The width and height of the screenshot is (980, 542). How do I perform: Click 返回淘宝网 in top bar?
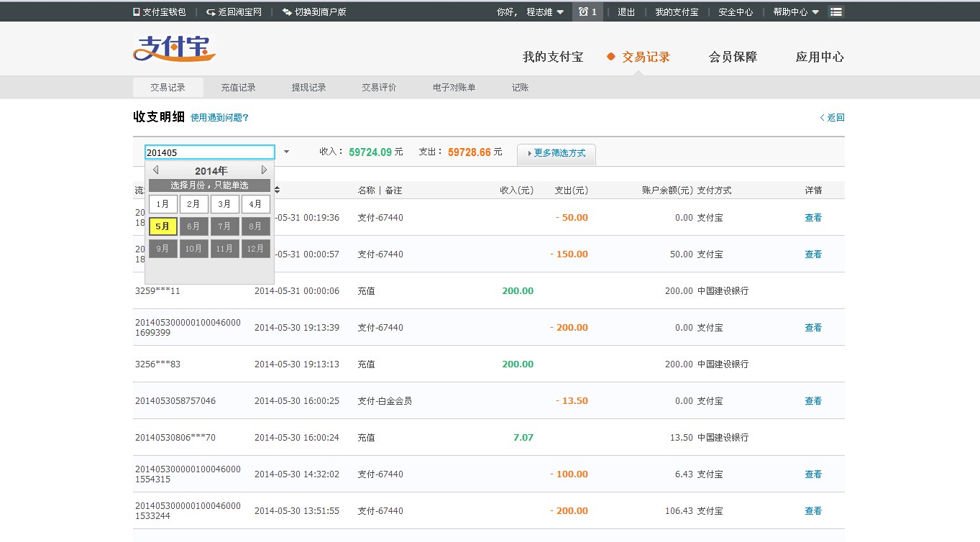point(234,12)
